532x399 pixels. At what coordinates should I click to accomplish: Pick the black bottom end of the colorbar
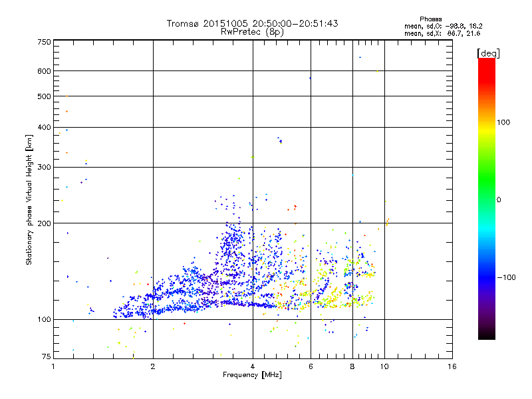click(487, 335)
